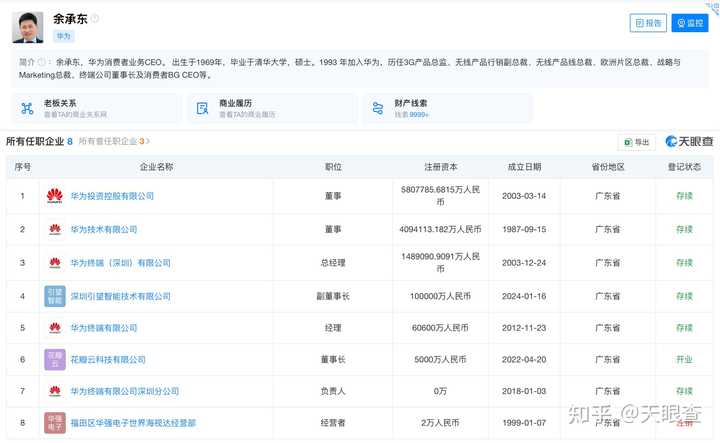Click the 开业 status in row 6
Viewport: 720px width, 443px height.
pyautogui.click(x=684, y=359)
